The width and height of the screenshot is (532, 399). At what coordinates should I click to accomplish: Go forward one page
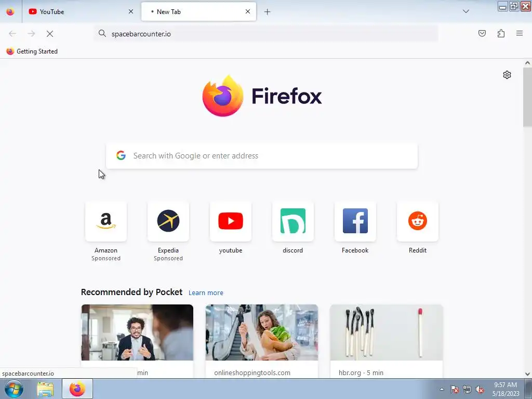(x=31, y=34)
